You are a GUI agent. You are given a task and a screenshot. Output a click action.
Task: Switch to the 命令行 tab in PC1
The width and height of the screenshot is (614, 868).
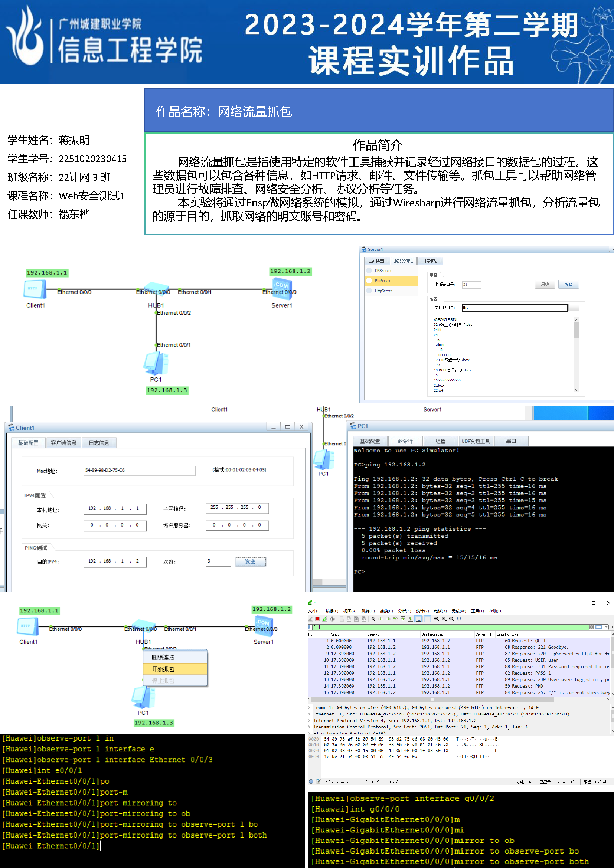405,441
